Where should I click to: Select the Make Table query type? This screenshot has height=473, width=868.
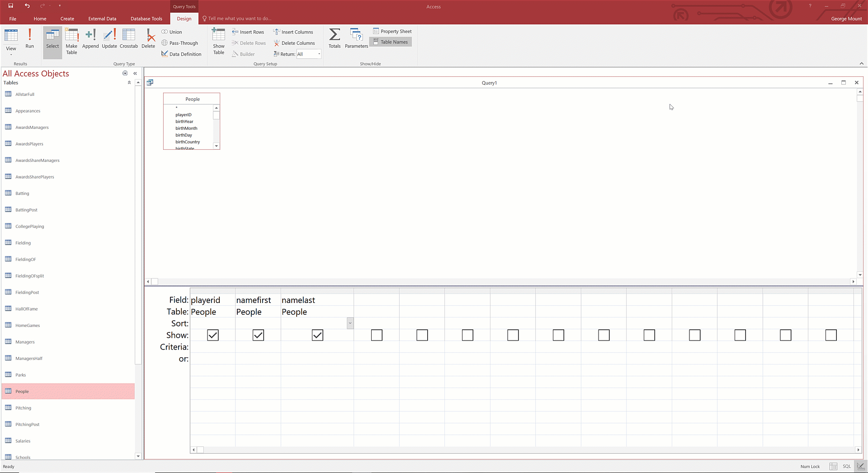click(x=71, y=41)
